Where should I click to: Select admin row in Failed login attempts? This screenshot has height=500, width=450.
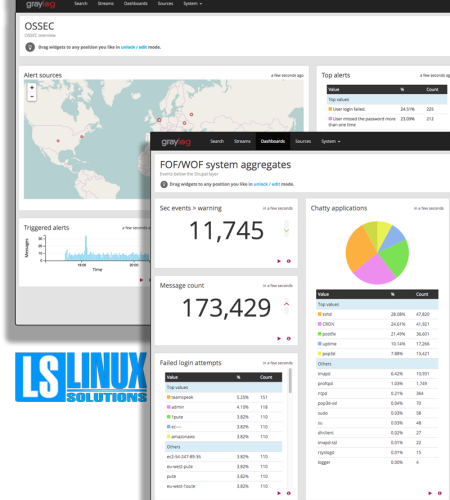click(x=223, y=407)
